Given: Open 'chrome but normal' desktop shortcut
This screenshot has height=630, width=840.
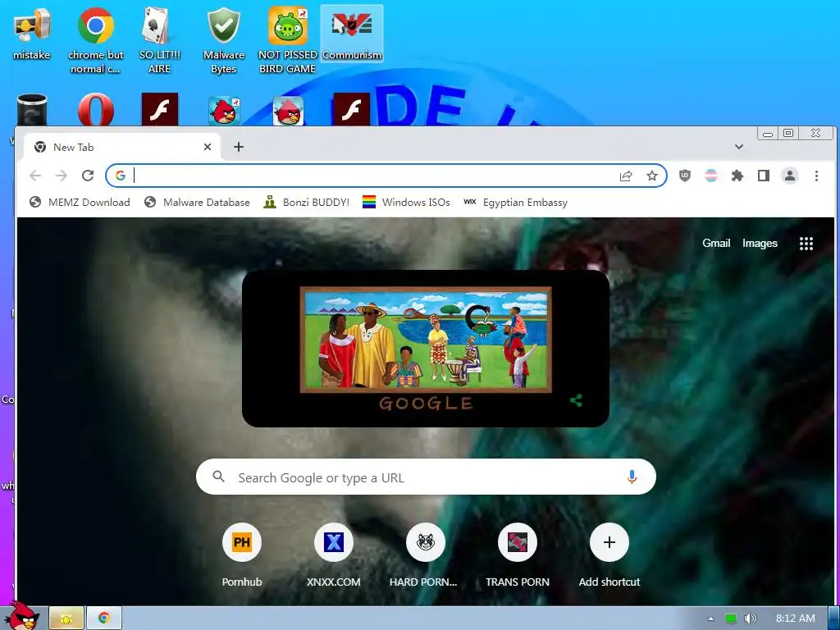Looking at the screenshot, I should coord(95,40).
